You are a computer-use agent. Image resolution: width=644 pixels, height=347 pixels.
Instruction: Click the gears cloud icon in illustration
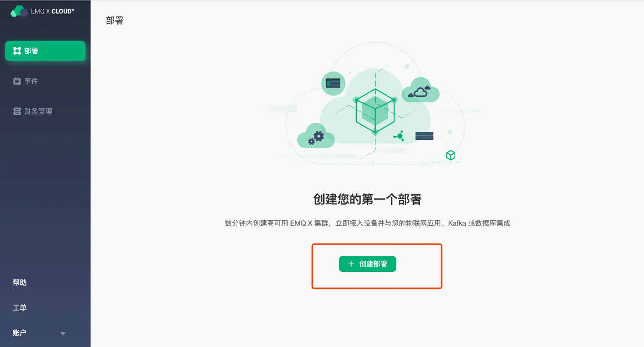tap(316, 136)
